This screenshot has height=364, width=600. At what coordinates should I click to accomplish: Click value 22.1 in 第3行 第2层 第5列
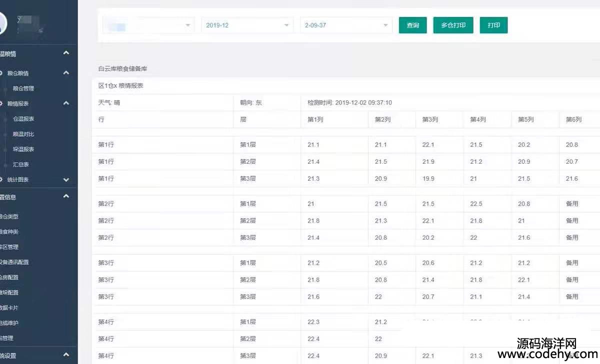click(524, 280)
